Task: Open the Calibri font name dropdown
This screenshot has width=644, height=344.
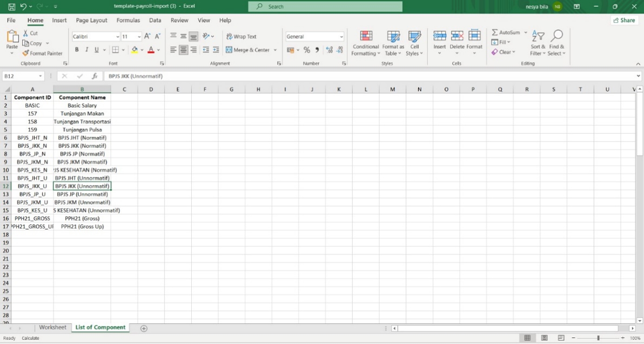Action: point(118,37)
